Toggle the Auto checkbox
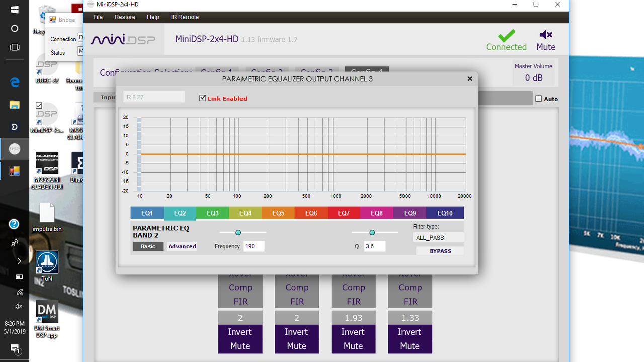Screen dimensions: 644x362 (x=538, y=99)
